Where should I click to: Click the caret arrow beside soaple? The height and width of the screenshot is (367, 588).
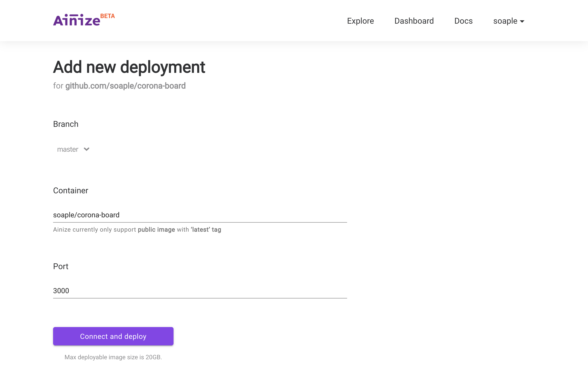522,21
